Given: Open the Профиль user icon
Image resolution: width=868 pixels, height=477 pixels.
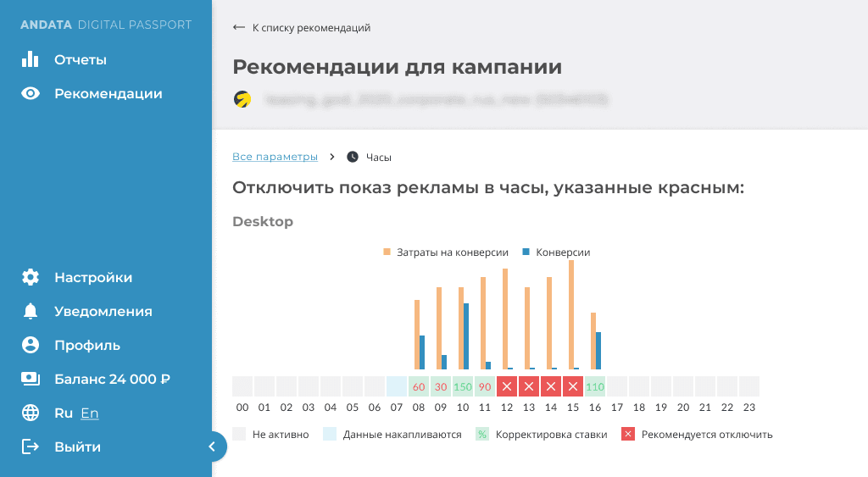Looking at the screenshot, I should 30,345.
